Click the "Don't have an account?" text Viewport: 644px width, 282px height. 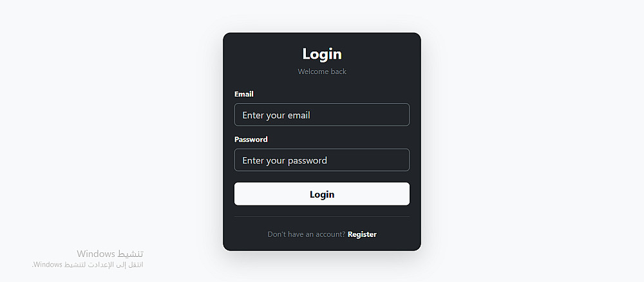click(307, 234)
